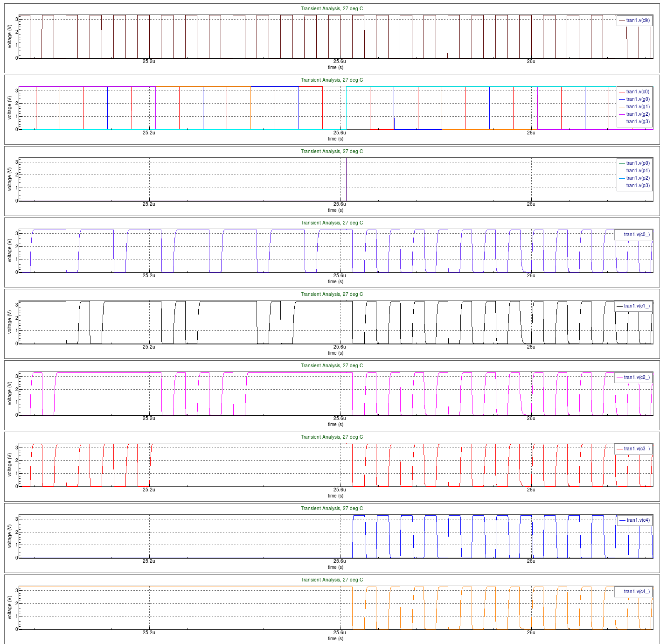660x644 pixels.
Task: Click the tran1.v(c1_) legend entry
Action: tap(633, 306)
